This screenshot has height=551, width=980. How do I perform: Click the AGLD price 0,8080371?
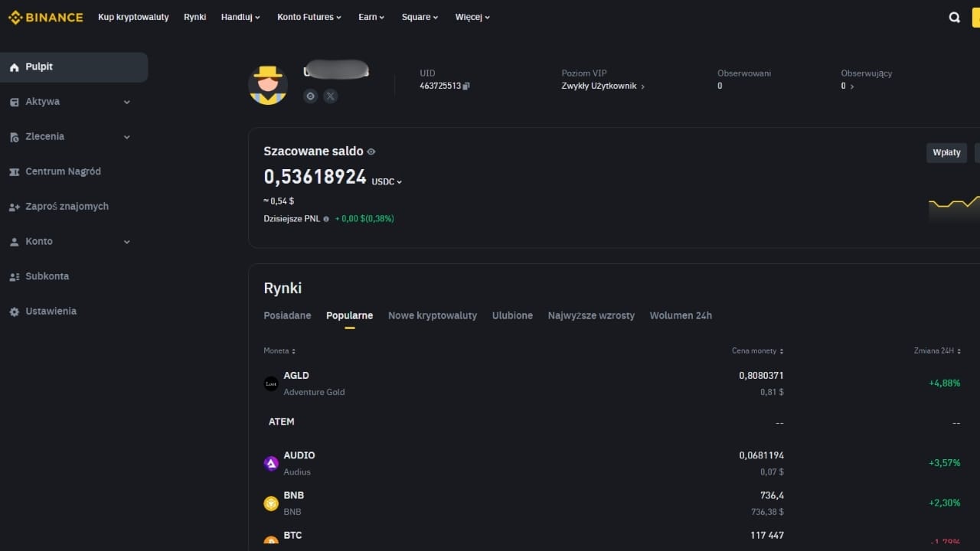tap(761, 376)
